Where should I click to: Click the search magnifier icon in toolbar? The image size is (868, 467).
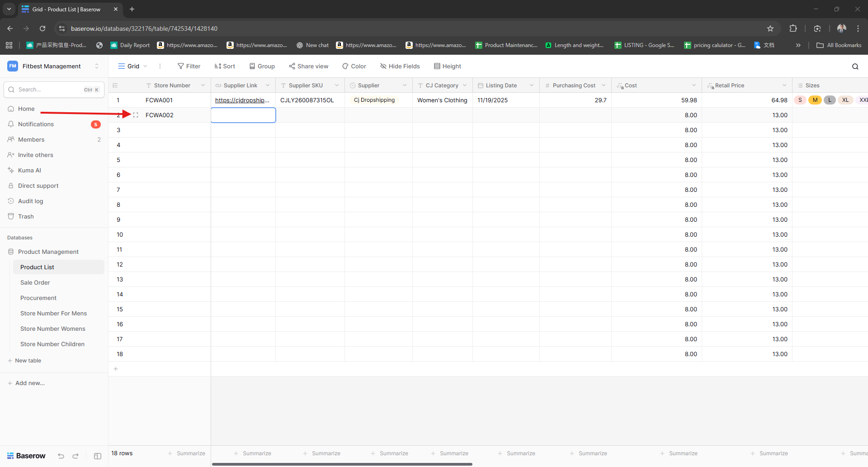(855, 67)
